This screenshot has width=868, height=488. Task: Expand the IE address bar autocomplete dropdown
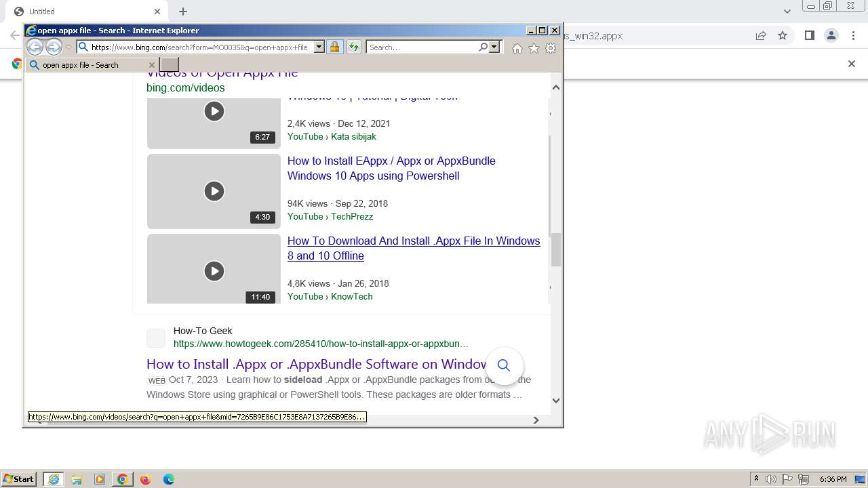point(319,47)
